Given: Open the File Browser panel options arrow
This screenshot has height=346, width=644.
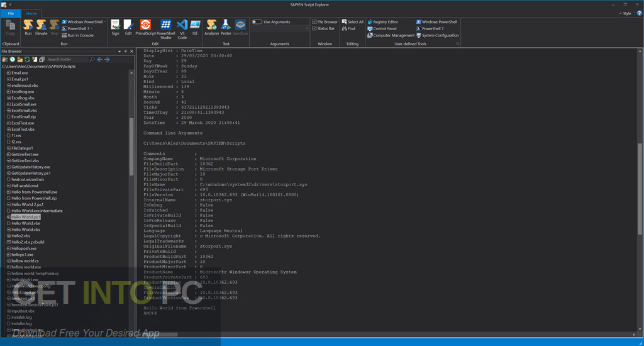Looking at the screenshot, I should 119,52.
